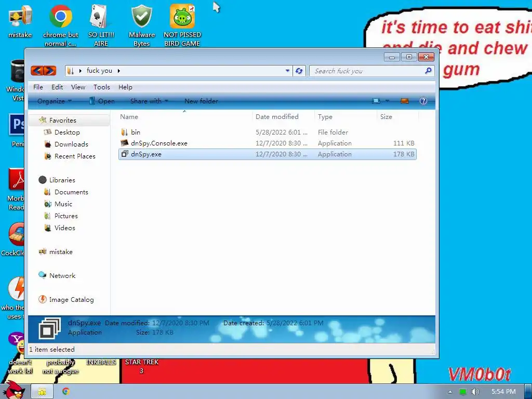Sort by the Name column header
532x399 pixels.
184,117
